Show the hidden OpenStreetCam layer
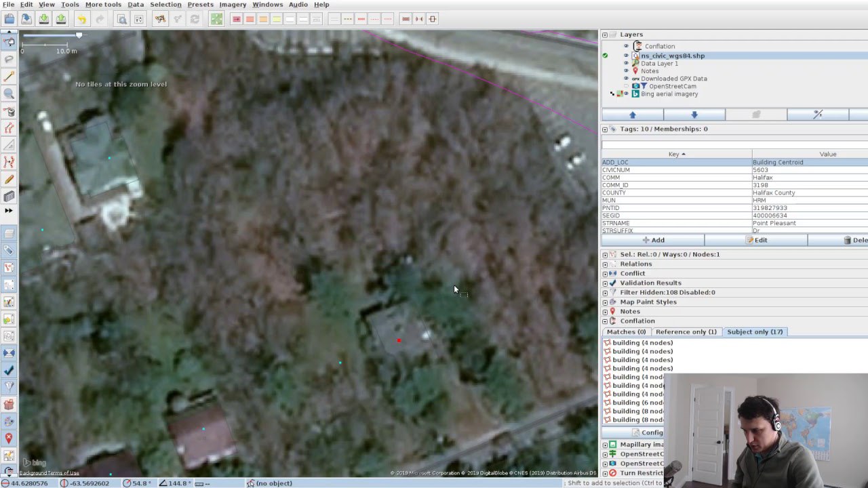 click(x=626, y=86)
